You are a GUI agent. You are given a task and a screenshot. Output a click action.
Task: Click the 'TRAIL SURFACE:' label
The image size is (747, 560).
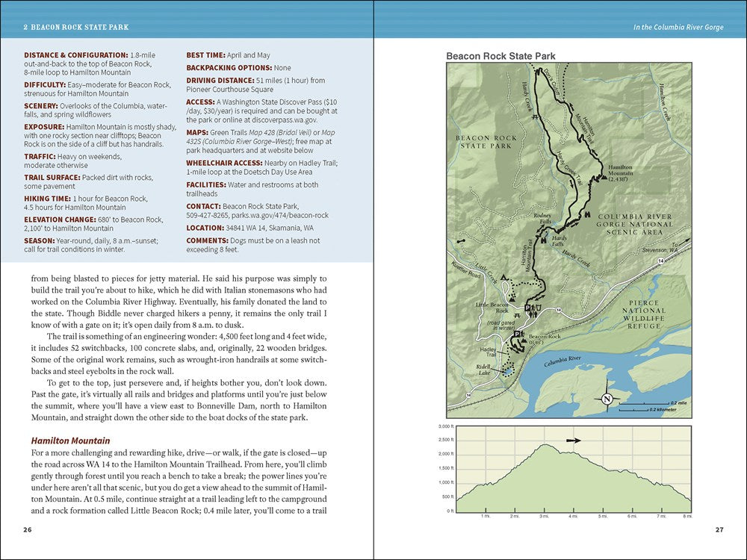pyautogui.click(x=52, y=177)
